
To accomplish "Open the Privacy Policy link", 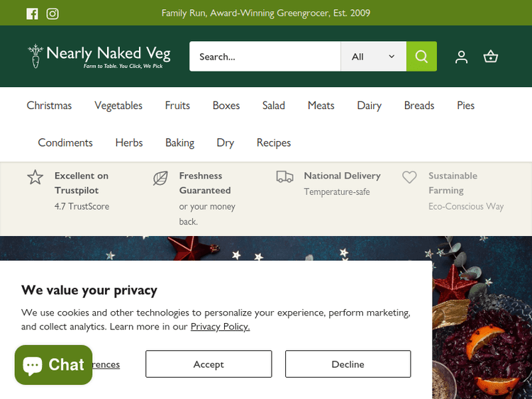I will click(x=220, y=327).
